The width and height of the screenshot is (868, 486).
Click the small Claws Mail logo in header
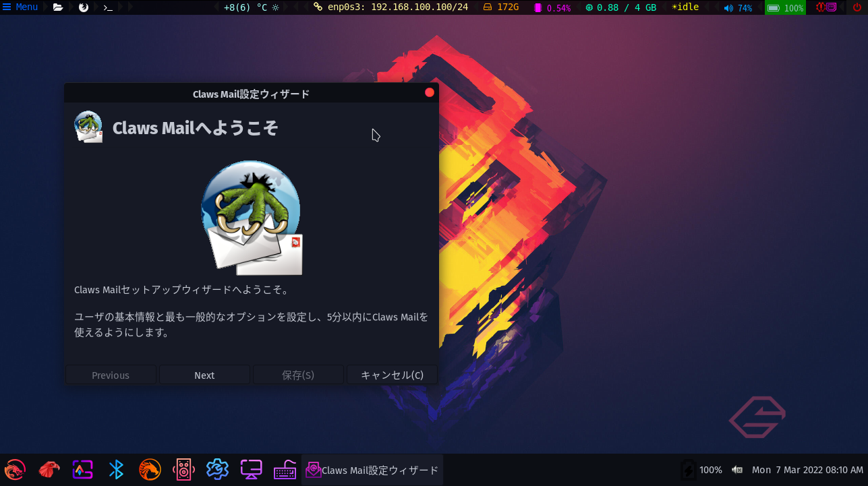(x=88, y=127)
